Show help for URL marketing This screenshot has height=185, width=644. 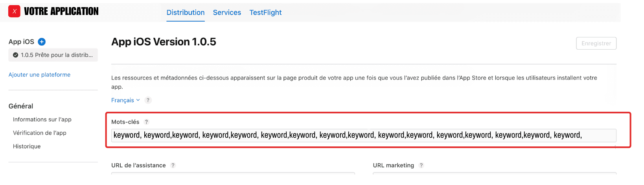pos(421,165)
